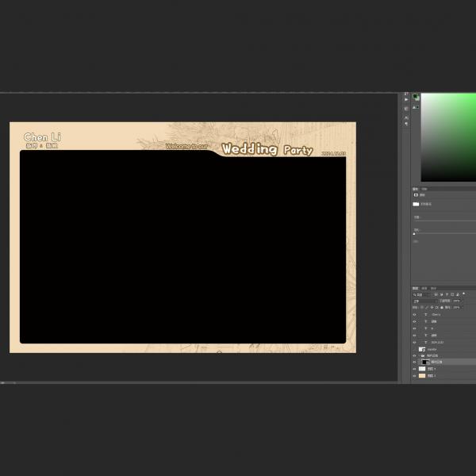Screen dimensions: 476x476
Task: Switch to the Layers panel tab
Action: coord(415,288)
